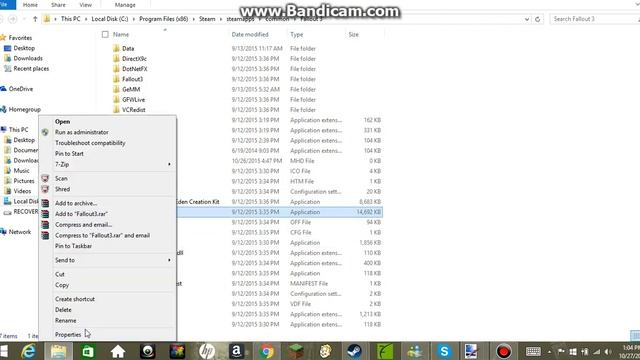Open Downloads under Favorites
640x360 pixels.
coord(28,58)
